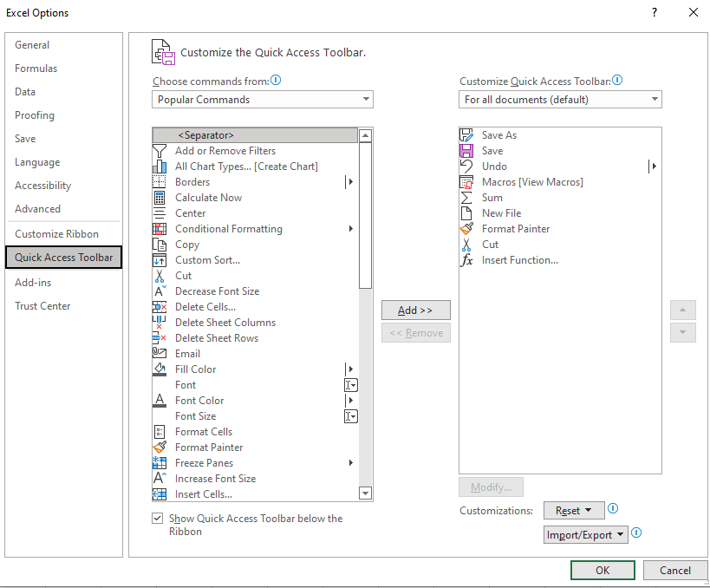Viewport: 710px width, 588px height.
Task: Click info icon beside Choose commands from
Action: [x=276, y=80]
